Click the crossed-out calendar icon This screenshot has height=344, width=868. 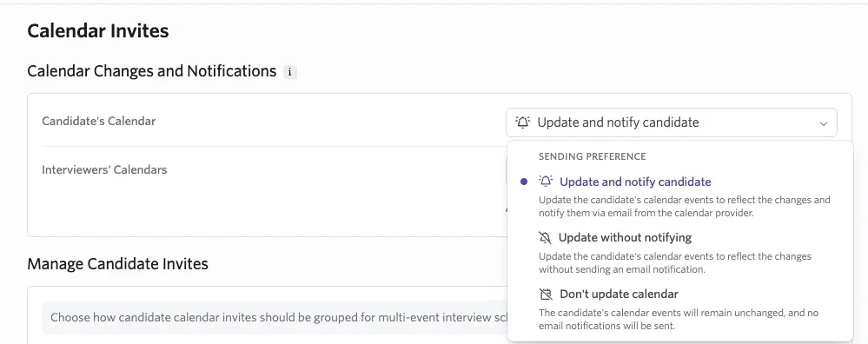point(546,294)
